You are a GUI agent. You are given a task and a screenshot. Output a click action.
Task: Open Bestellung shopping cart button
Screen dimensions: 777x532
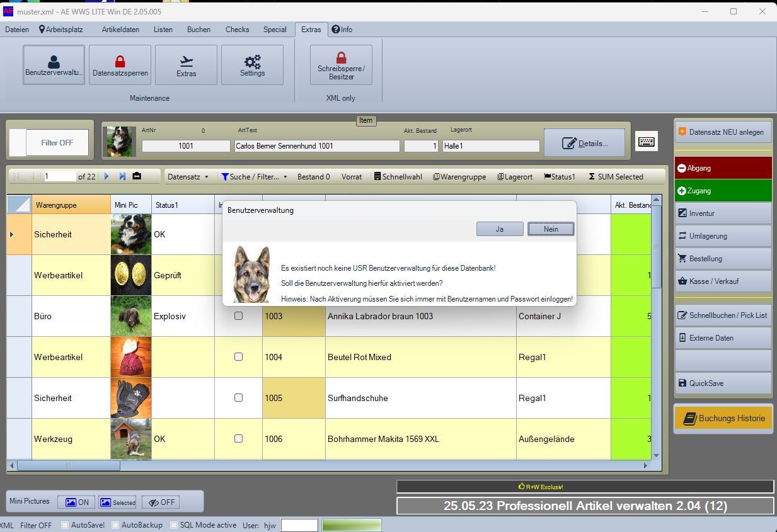pos(723,259)
